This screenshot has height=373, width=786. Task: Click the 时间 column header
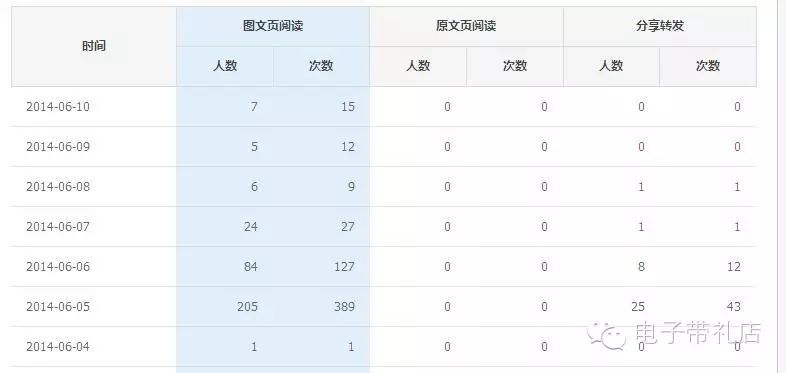pyautogui.click(x=94, y=46)
